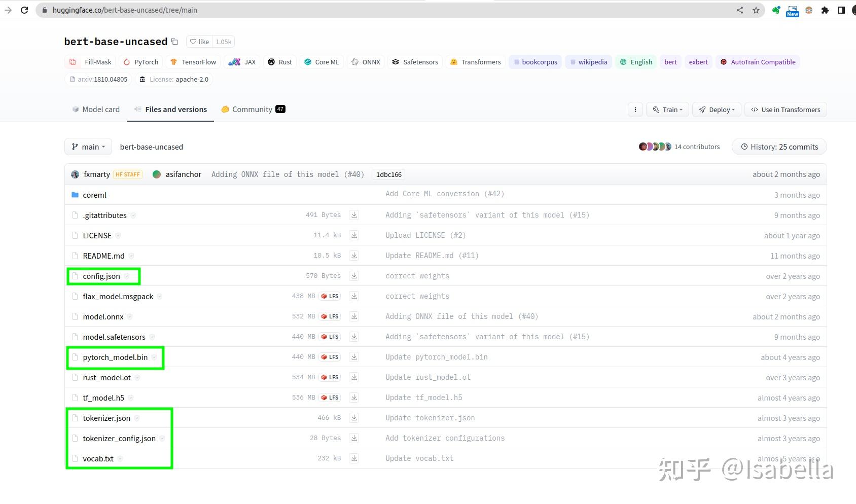Click the JAX library tag
This screenshot has height=504, width=856.
tap(242, 62)
